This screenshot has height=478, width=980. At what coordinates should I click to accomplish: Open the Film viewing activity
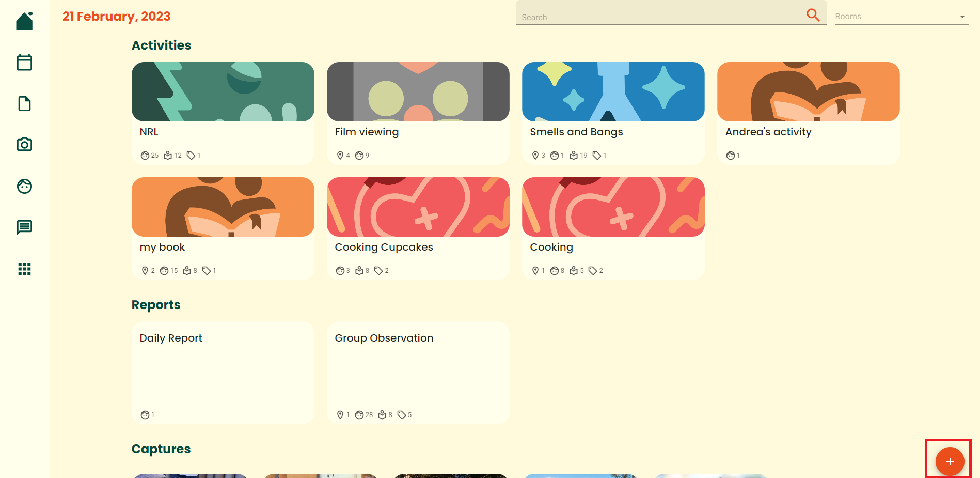pos(418,113)
